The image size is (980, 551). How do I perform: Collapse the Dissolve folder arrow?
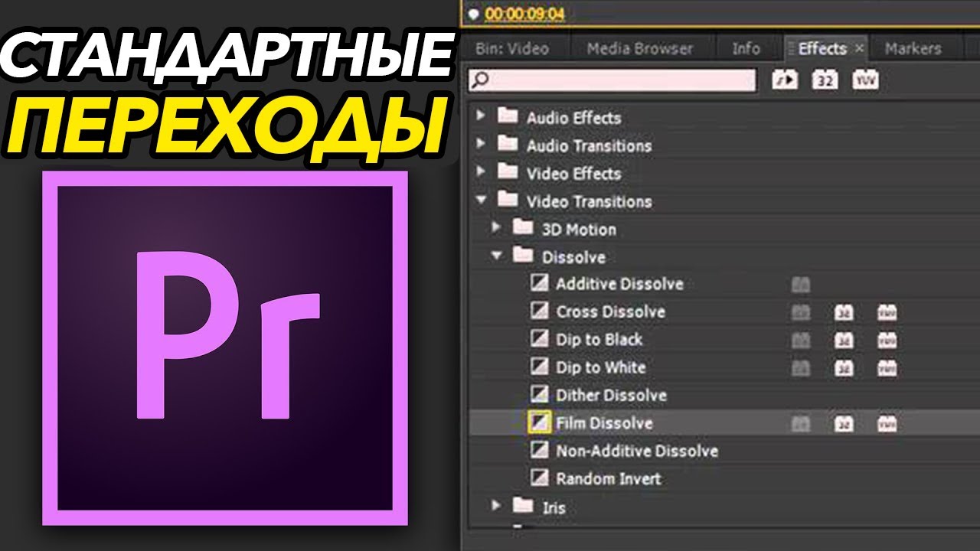point(497,256)
